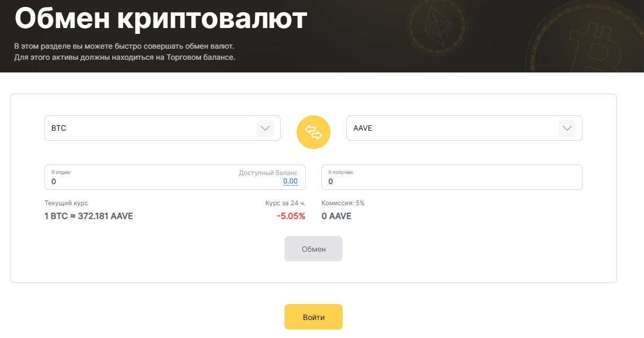Click the red -5.05% rate change
The width and height of the screenshot is (644, 338).
(x=291, y=216)
